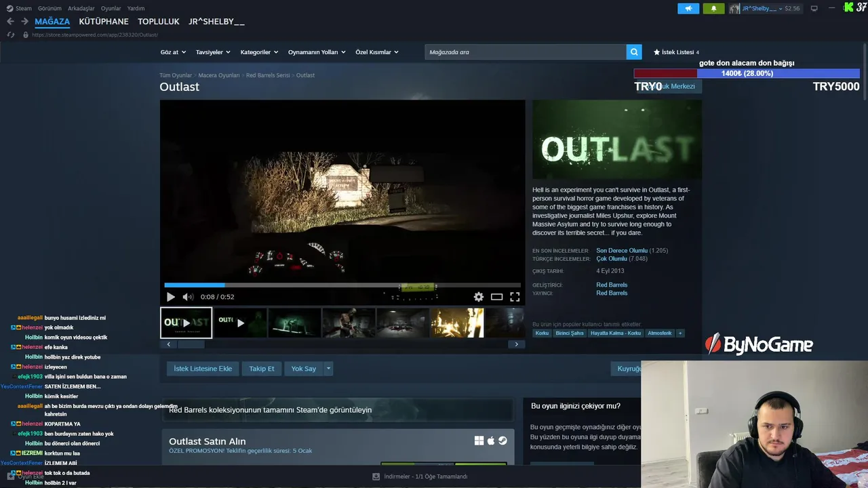Select the Birinci Şahıs tag

[x=570, y=333]
